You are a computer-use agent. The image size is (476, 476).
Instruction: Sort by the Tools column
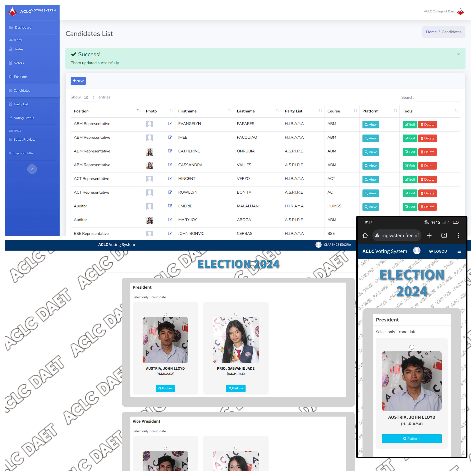pos(430,111)
